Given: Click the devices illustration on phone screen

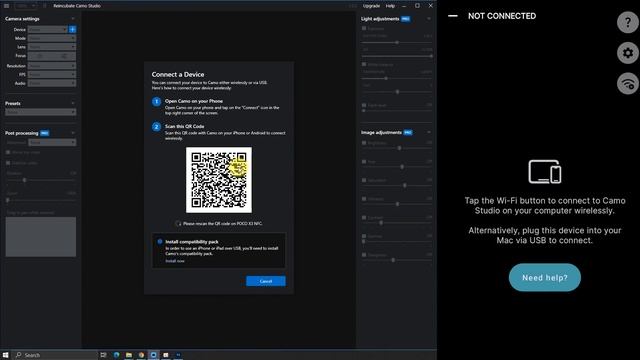Looking at the screenshot, I should click(x=545, y=172).
